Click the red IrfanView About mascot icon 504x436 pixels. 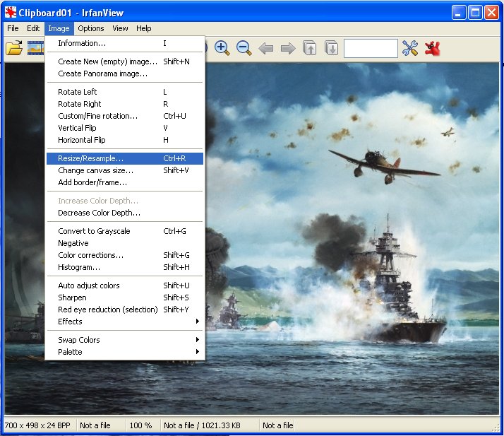click(x=432, y=48)
